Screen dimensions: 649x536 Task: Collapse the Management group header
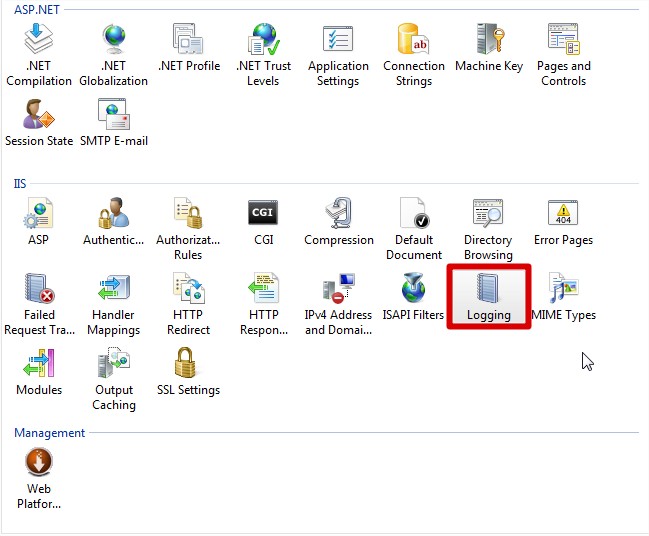(49, 433)
